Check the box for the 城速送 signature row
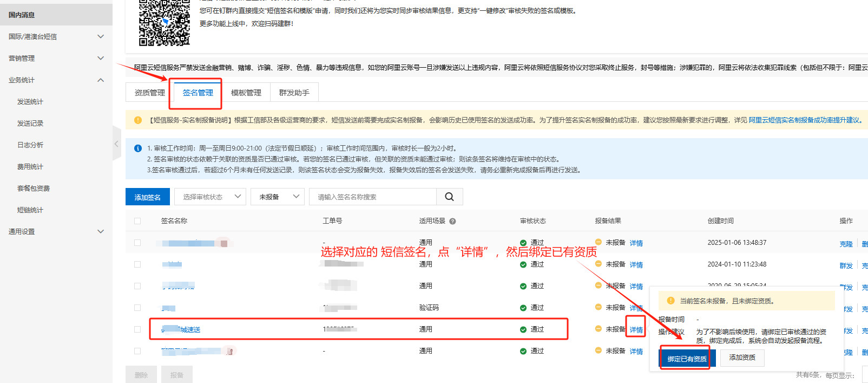Viewport: 868px width, 383px height. point(137,329)
